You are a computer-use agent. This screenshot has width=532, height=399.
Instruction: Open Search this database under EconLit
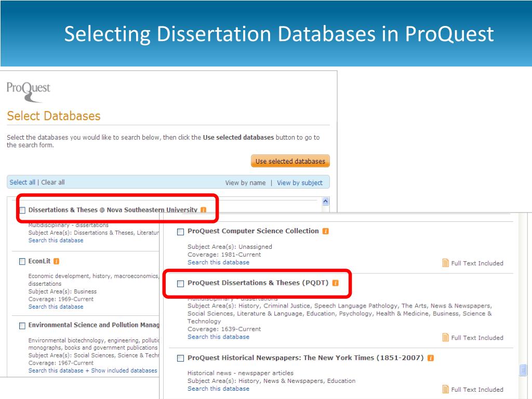[56, 307]
